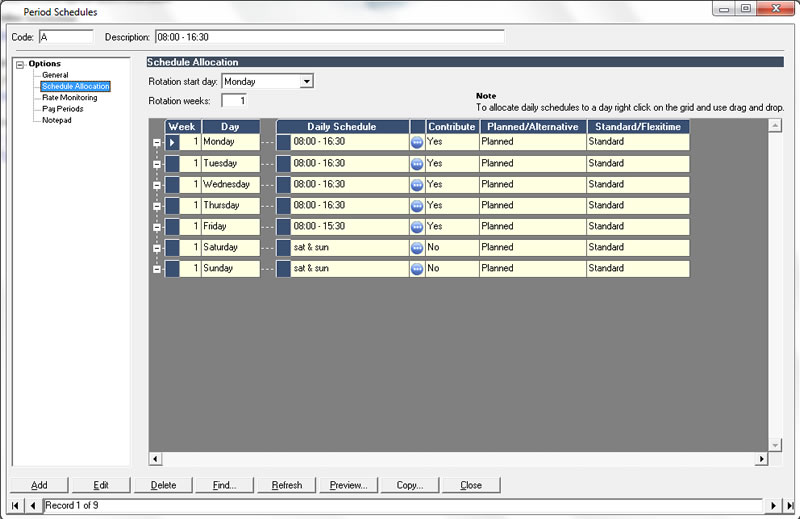This screenshot has width=800, height=519.
Task: Collapse the Options tree node
Action: (21, 64)
